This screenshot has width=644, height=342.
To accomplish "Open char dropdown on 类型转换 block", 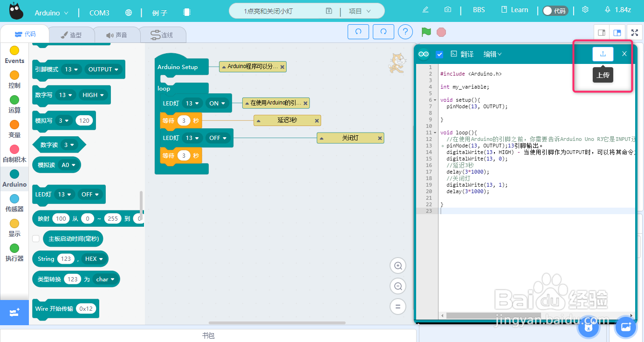I will [x=105, y=279].
